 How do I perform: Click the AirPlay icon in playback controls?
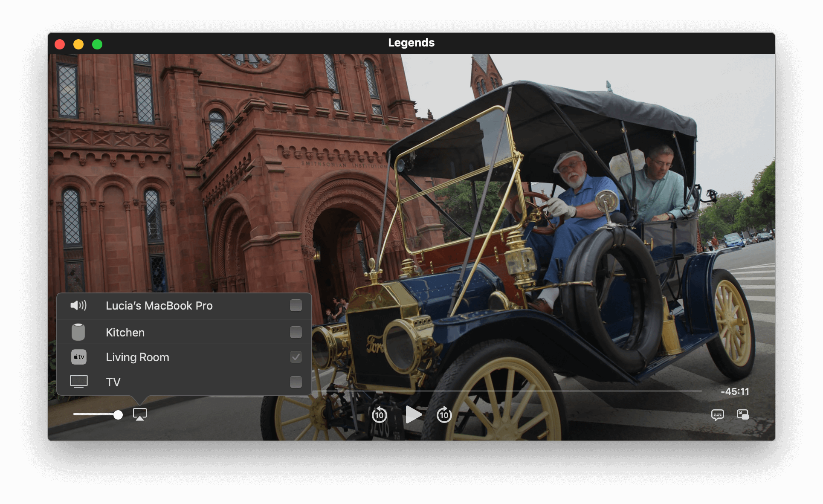click(x=139, y=414)
